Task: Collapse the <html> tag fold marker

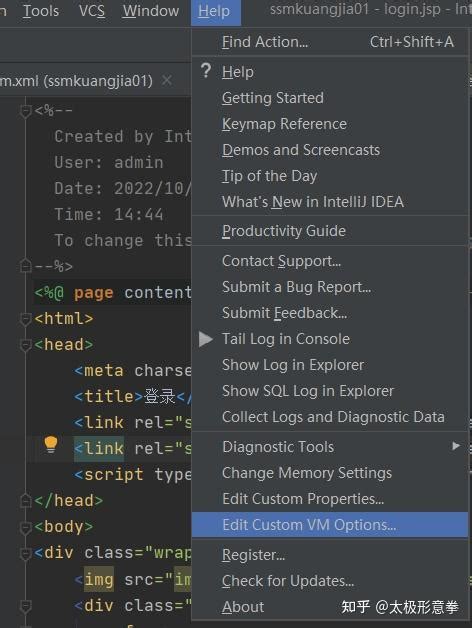Action: [x=25, y=318]
